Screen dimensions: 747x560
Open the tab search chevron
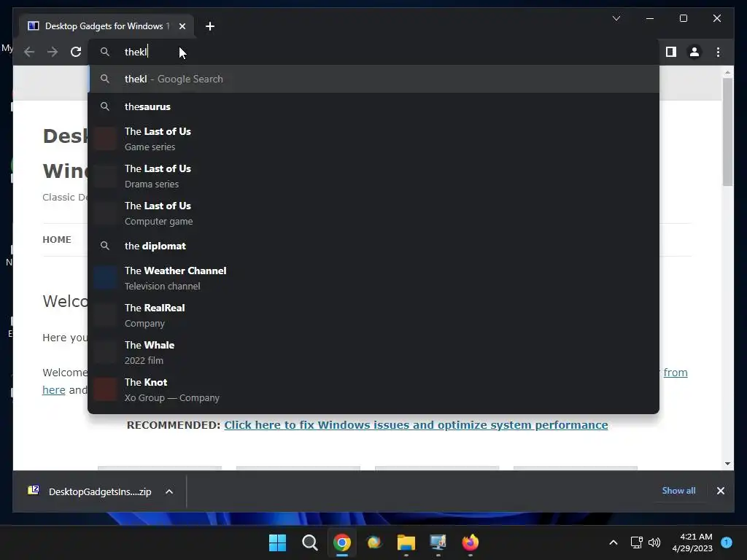pos(616,18)
